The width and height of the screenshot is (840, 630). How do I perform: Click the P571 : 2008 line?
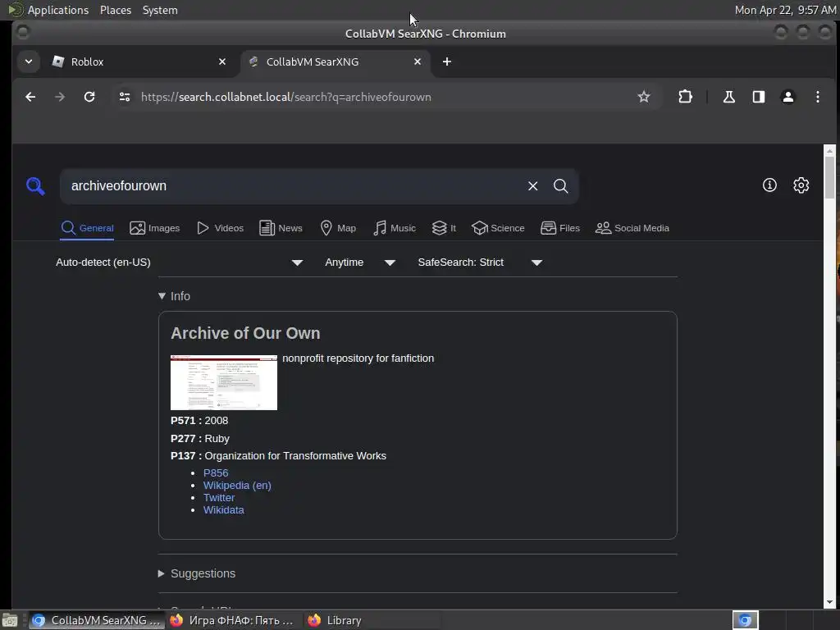coord(199,421)
